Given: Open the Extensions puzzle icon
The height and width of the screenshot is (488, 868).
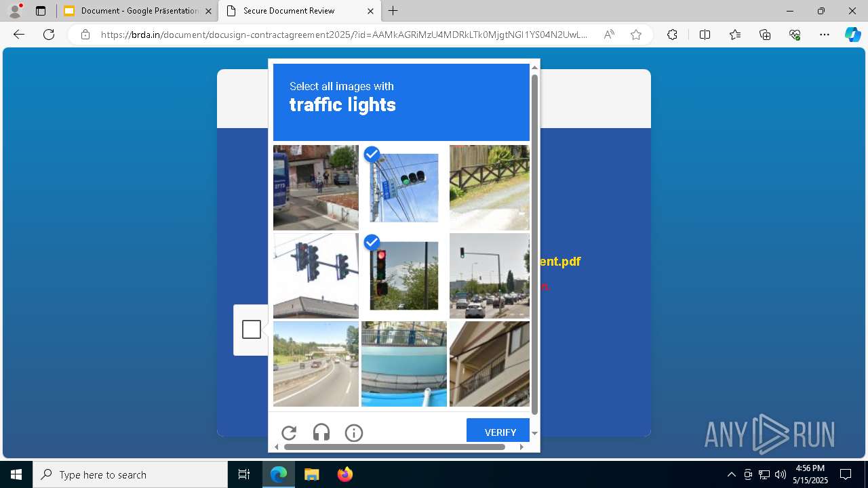Looking at the screenshot, I should point(672,35).
